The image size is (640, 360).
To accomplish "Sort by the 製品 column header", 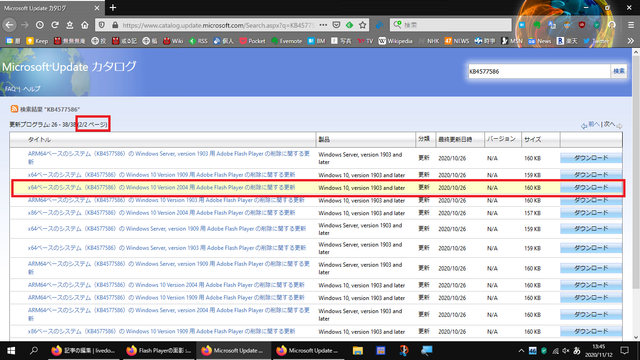I will [x=324, y=140].
